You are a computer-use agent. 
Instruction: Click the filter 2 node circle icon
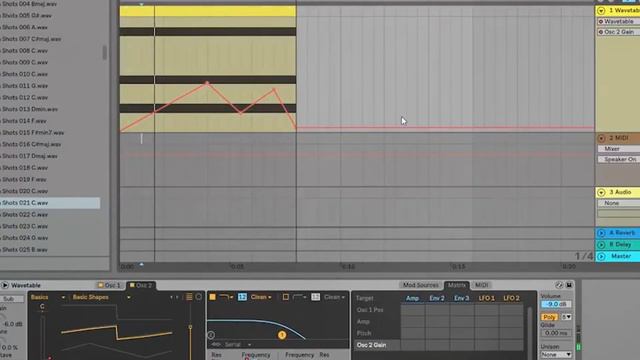point(211,335)
